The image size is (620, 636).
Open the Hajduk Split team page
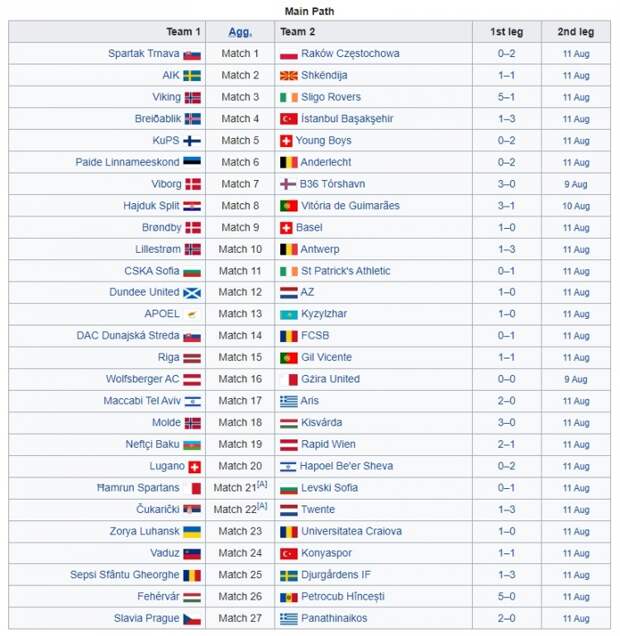coord(151,206)
